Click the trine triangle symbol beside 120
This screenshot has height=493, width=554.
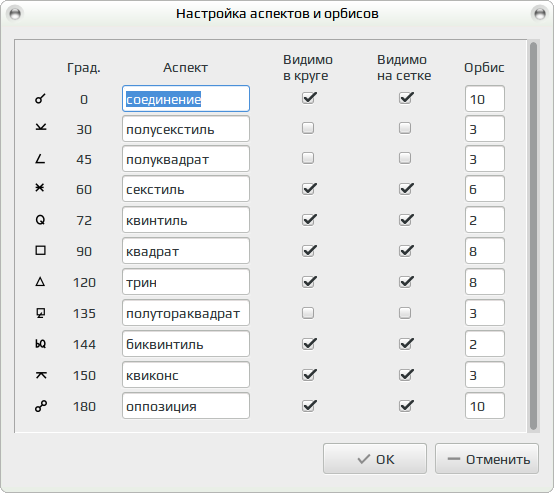(x=40, y=282)
